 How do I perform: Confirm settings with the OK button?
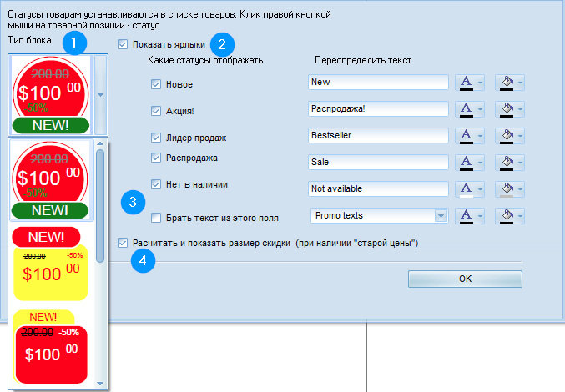click(465, 279)
